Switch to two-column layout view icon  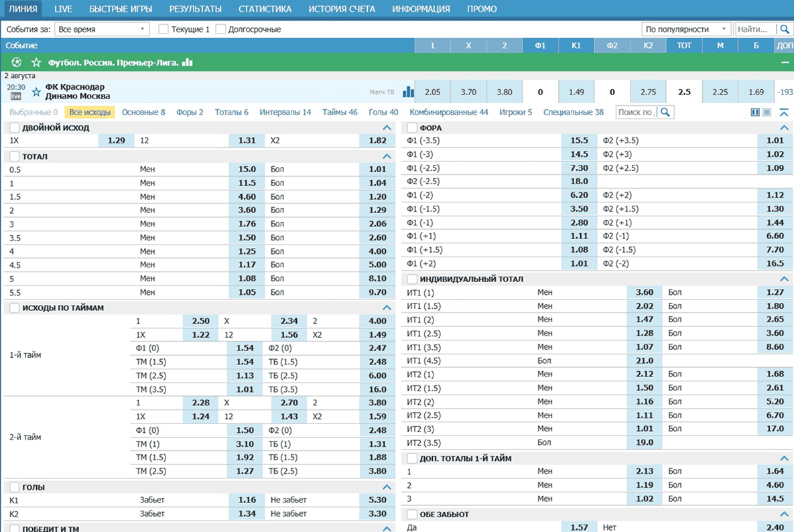[x=755, y=113]
